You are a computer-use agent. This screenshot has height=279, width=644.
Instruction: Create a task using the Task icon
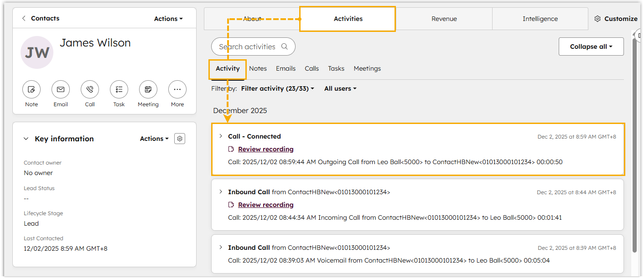119,90
